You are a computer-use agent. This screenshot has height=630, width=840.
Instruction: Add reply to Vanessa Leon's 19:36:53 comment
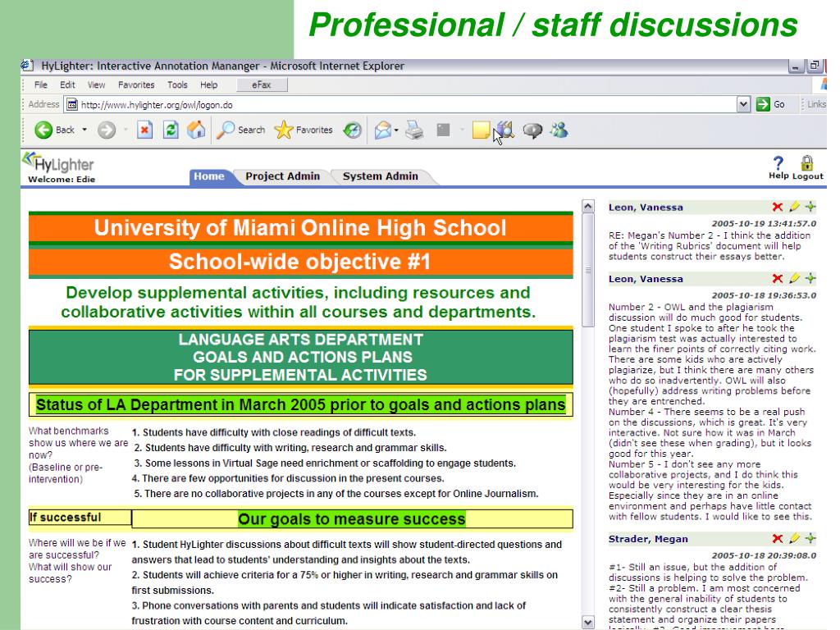810,278
